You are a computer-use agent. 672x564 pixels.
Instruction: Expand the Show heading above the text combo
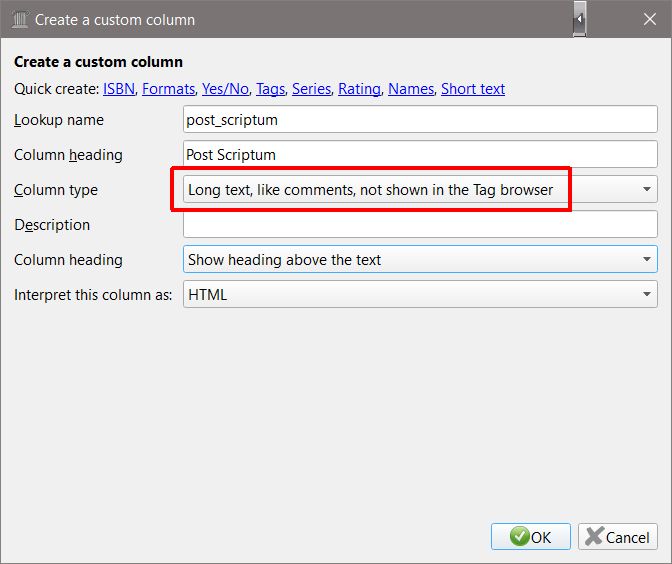[420, 259]
